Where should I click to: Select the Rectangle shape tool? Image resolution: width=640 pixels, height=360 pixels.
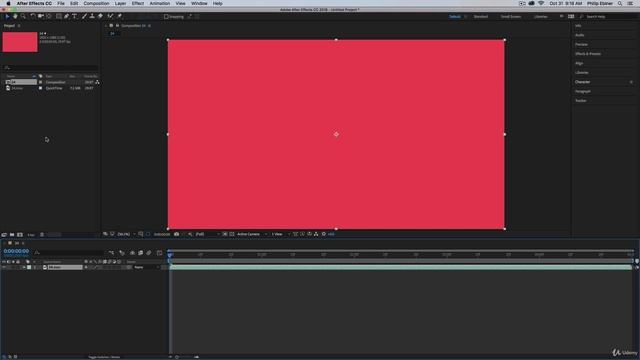pos(58,16)
